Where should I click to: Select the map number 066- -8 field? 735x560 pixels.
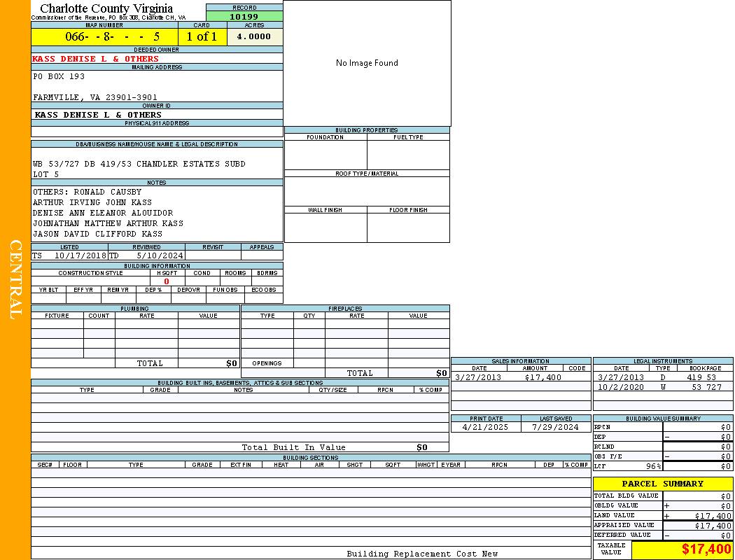(104, 36)
